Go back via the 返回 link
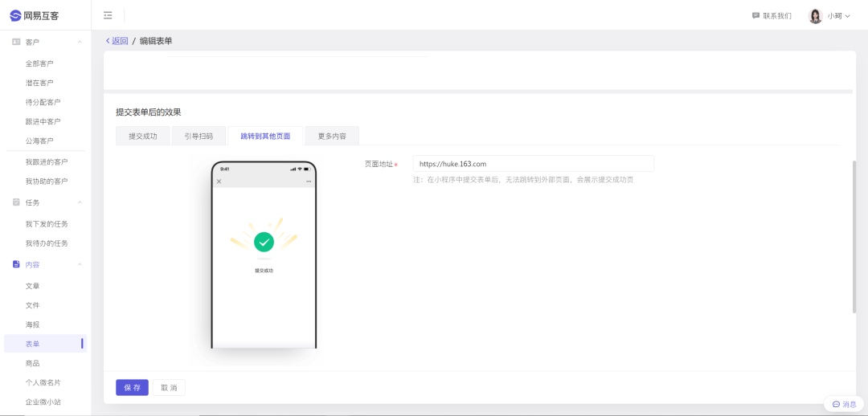Viewport: 868px width, 416px height. 117,41
